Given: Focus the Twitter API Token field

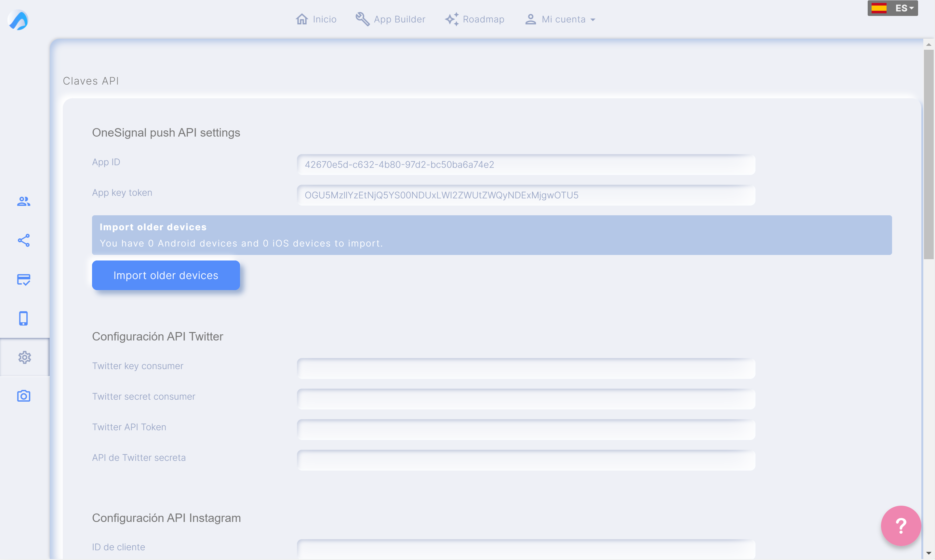Looking at the screenshot, I should coord(526,430).
